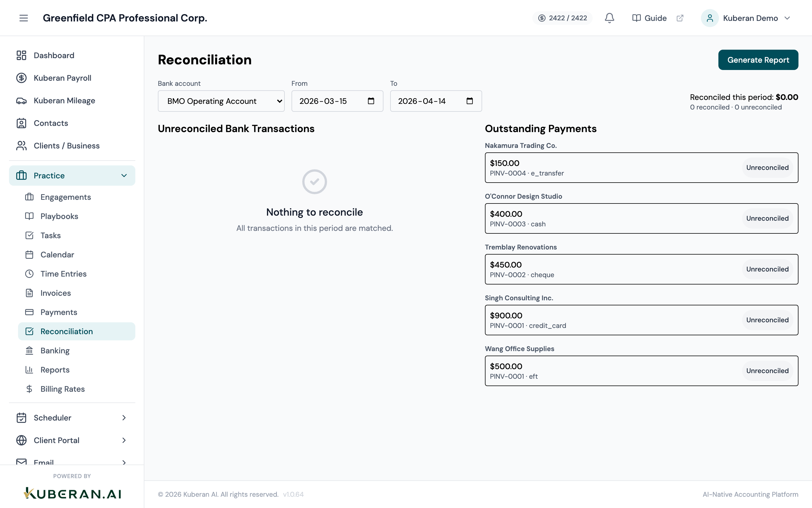Click Unreconciled badge on PINV-0001 credit_card
The width and height of the screenshot is (812, 508).
point(767,320)
